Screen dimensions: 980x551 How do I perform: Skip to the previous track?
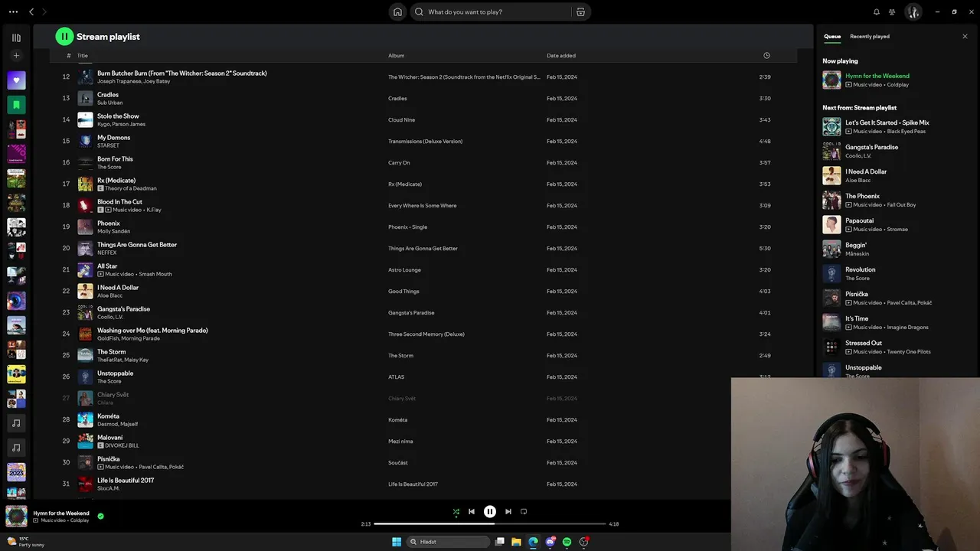pos(472,511)
